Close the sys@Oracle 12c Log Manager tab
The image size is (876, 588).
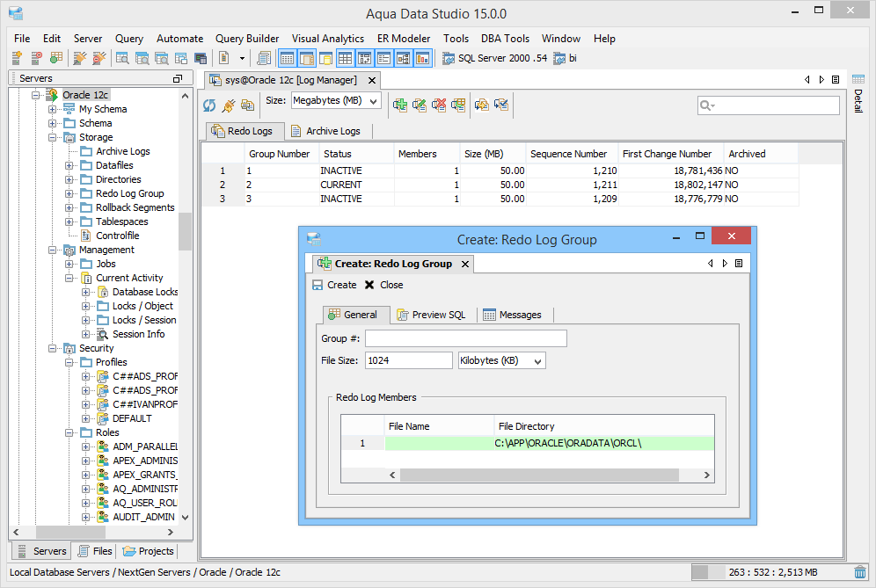pyautogui.click(x=372, y=80)
